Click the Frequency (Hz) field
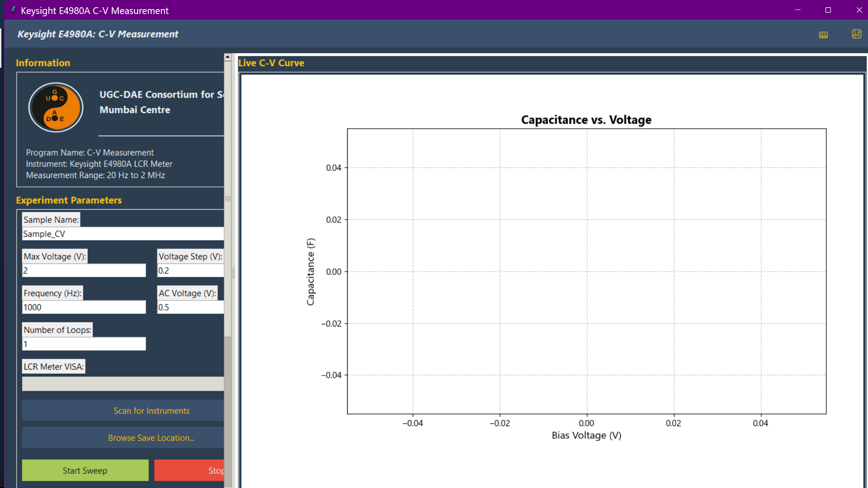This screenshot has width=868, height=488. [84, 307]
